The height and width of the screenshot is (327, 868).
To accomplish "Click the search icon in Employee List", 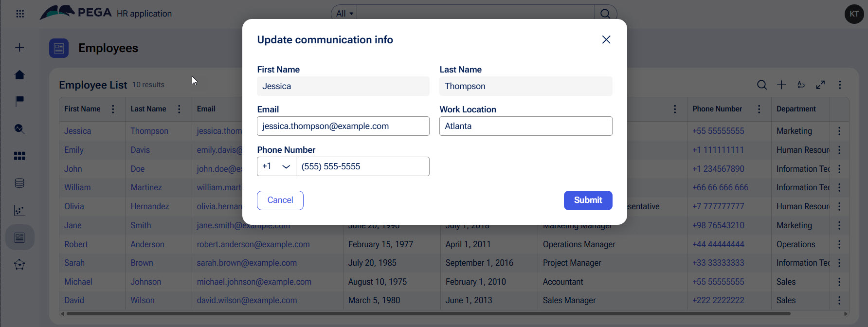I will coord(762,85).
